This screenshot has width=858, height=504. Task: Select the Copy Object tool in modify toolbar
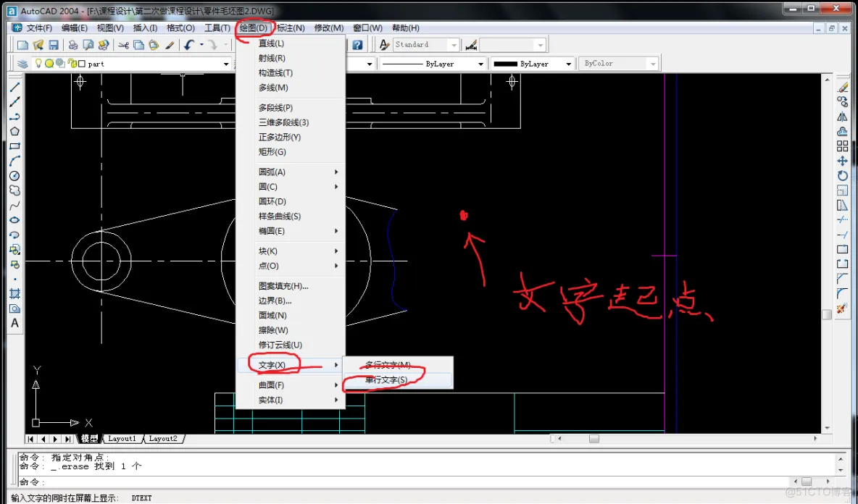843,101
